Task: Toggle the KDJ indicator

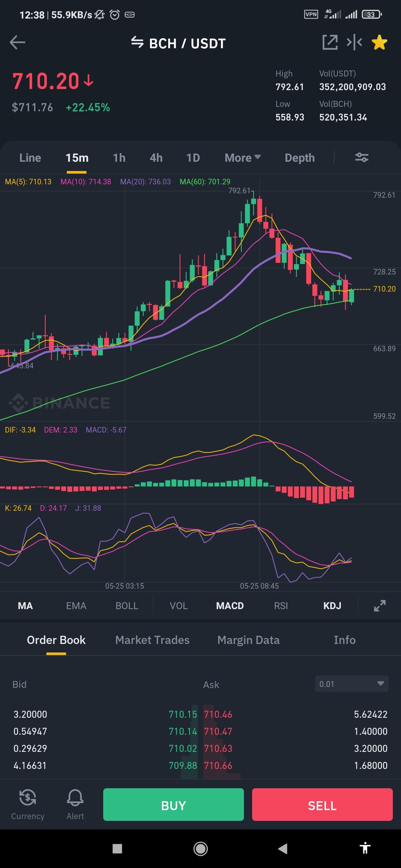Action: (332, 606)
